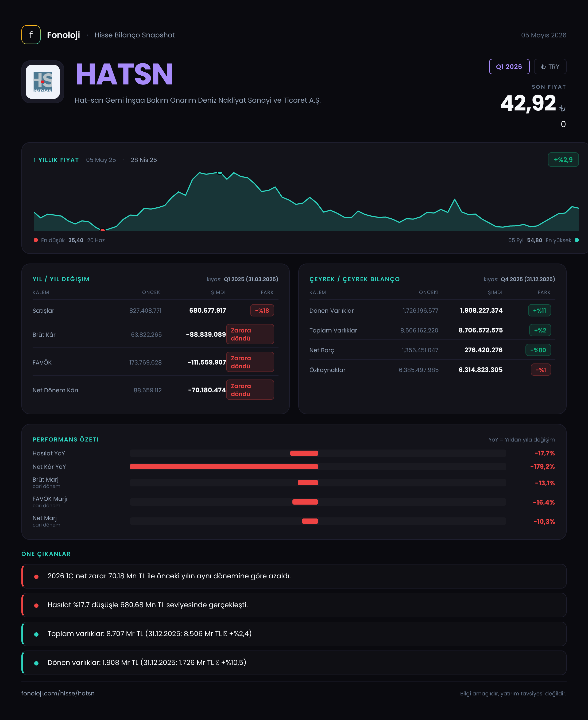Click the 35,40 lowest price value
The image size is (588, 720).
pos(76,240)
